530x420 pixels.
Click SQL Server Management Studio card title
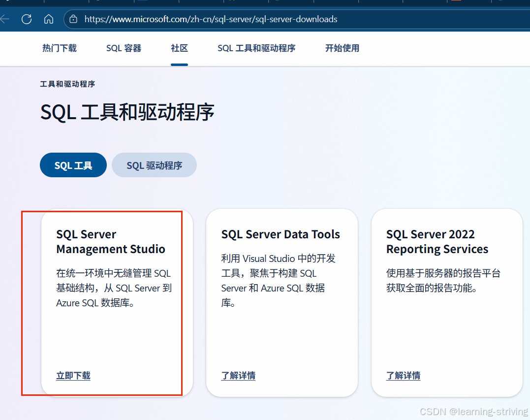(111, 241)
